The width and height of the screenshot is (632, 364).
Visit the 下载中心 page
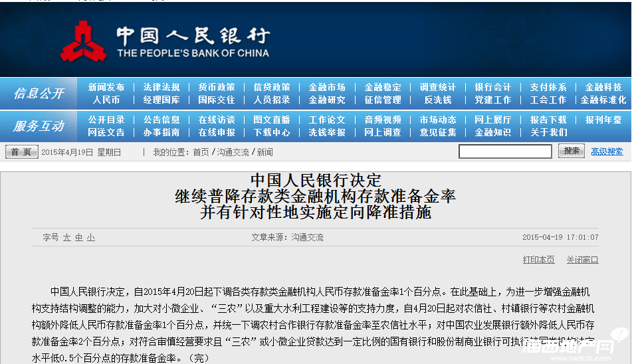click(272, 132)
